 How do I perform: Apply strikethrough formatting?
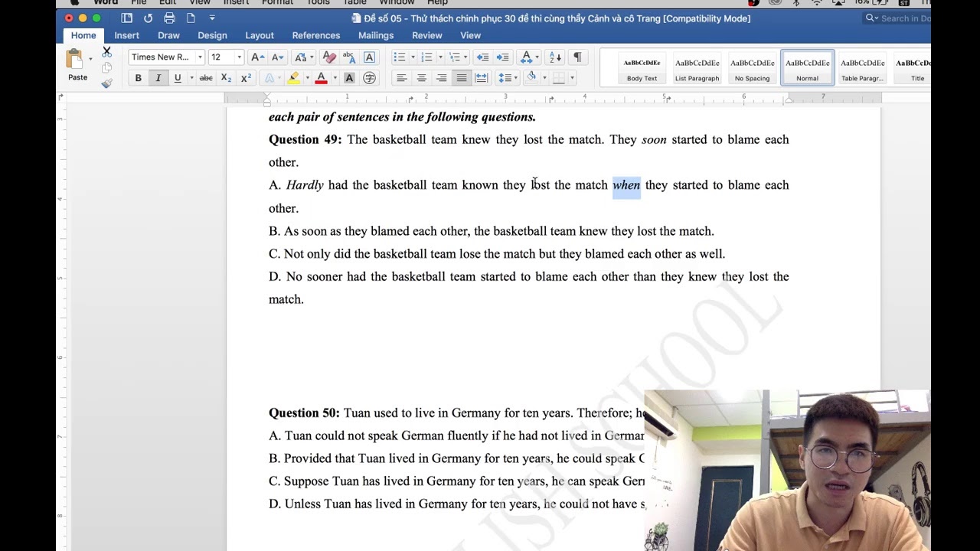pyautogui.click(x=206, y=78)
